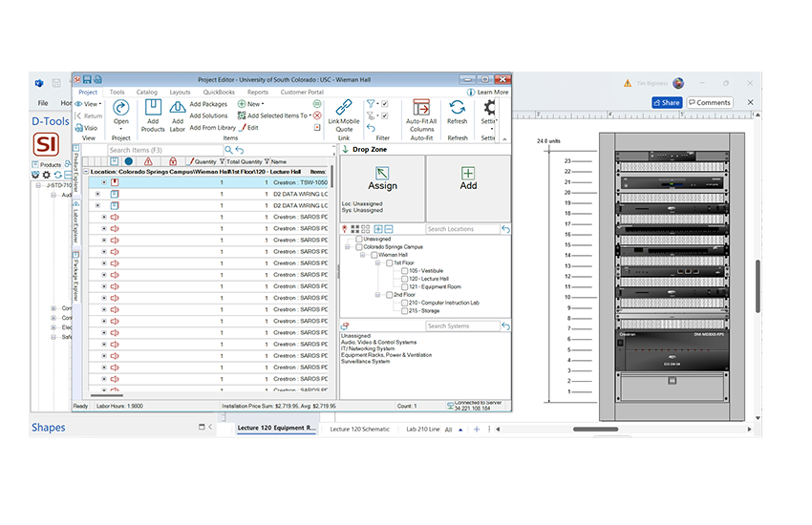Open the Layouts ribbon tab
Screen dimensions: 812x525
click(x=180, y=92)
